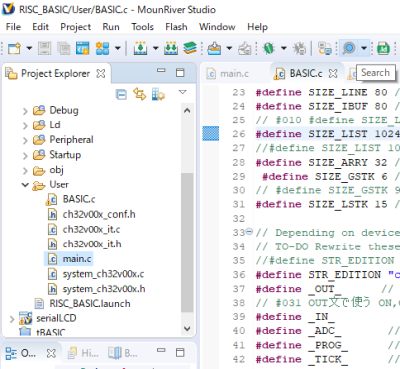
Task: Open the Tools menu
Action: point(142,27)
